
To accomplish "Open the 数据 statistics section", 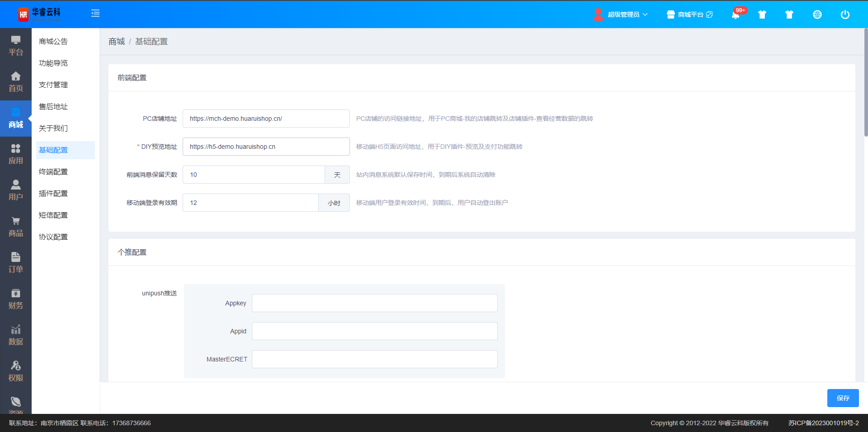I will [x=16, y=336].
